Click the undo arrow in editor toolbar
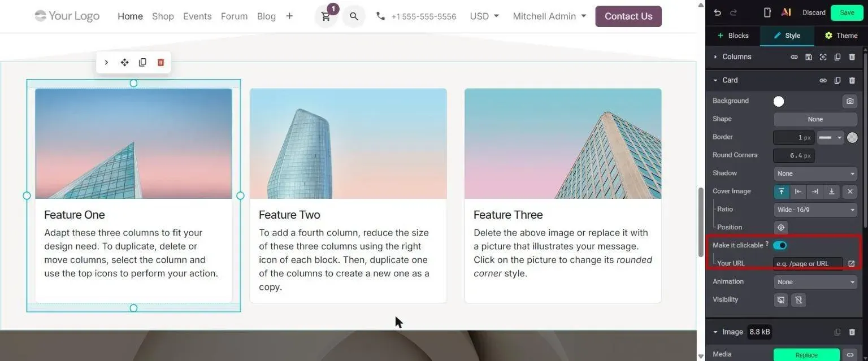Screen dimensions: 868x361 pos(717,12)
